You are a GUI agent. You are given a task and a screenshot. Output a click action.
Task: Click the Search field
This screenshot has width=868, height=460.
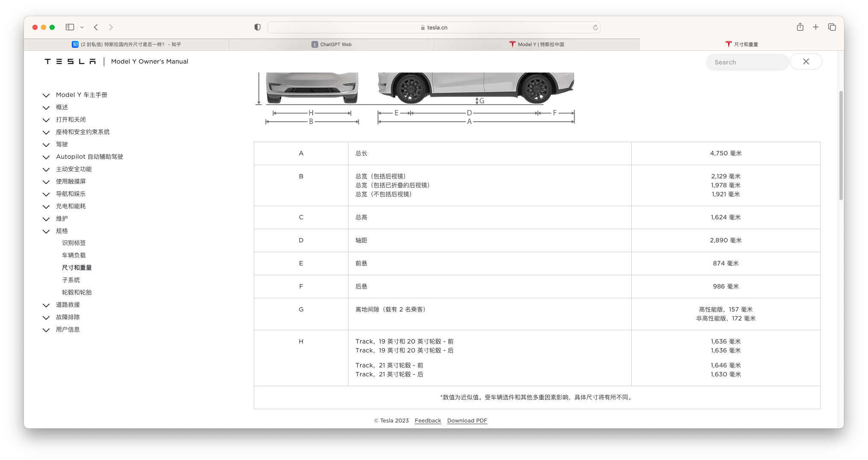[x=747, y=62]
